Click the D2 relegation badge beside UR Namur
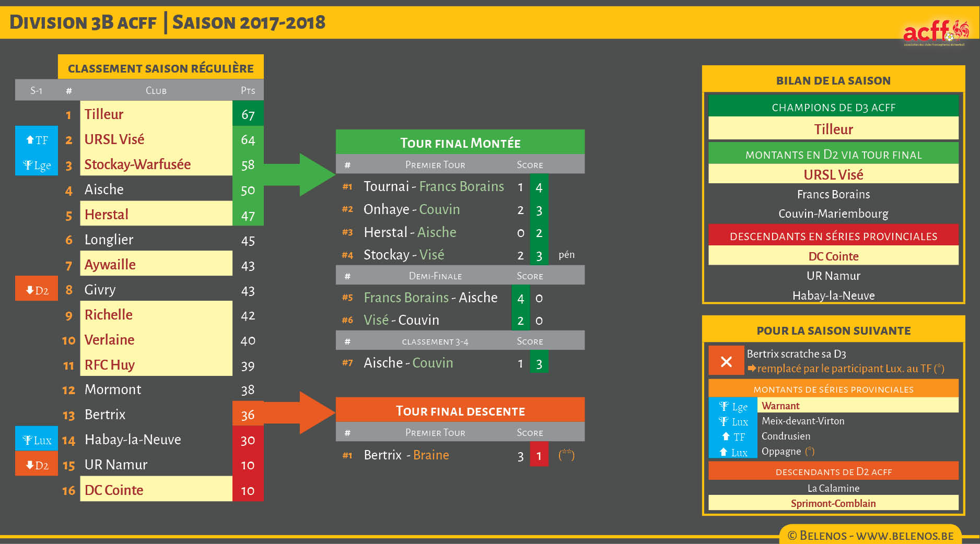The image size is (980, 544). tap(37, 465)
